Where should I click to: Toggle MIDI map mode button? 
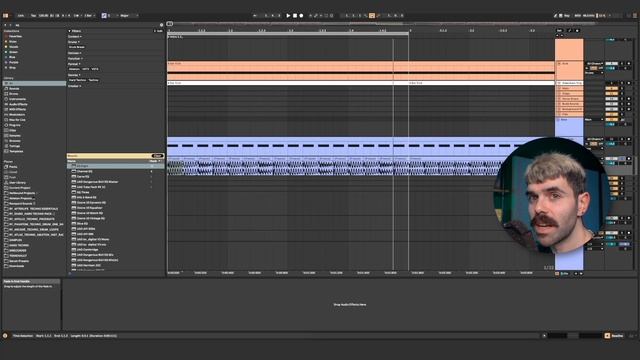(578, 16)
